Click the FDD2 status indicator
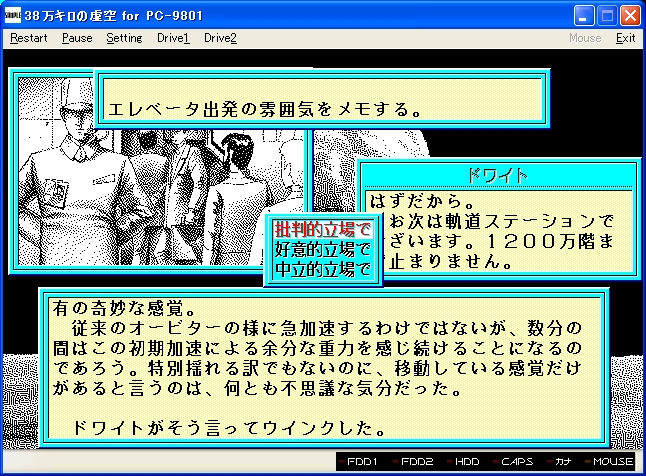The width and height of the screenshot is (646, 476). pos(413,462)
